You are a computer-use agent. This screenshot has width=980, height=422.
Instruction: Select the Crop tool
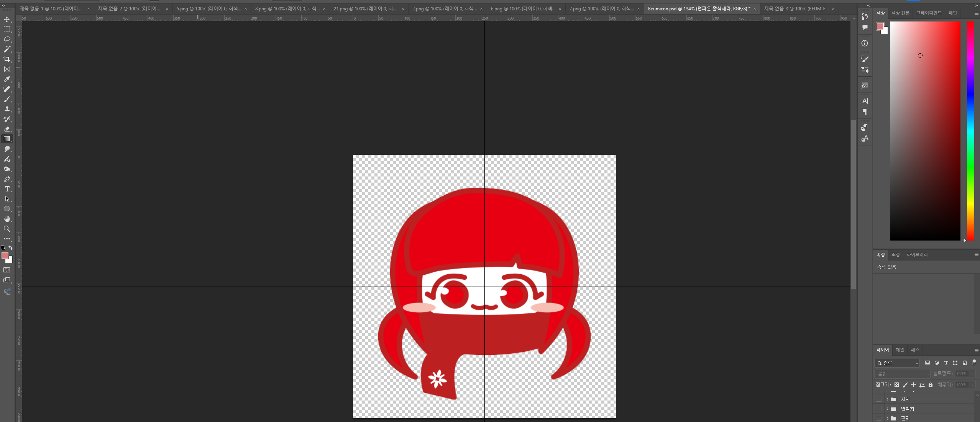tap(7, 59)
